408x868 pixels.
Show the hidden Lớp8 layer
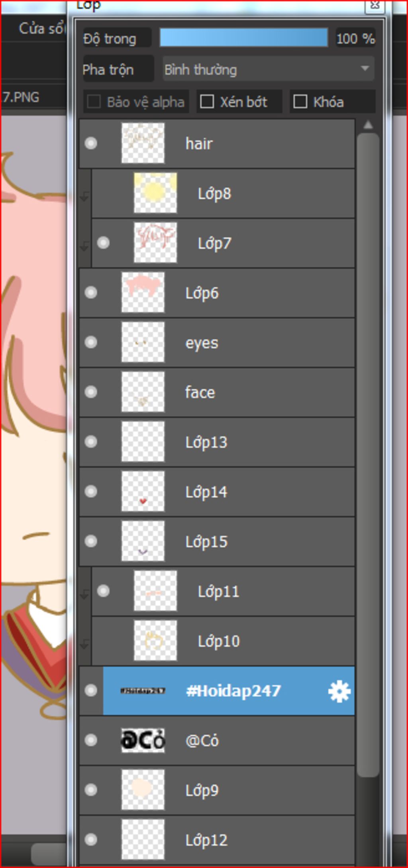click(x=103, y=193)
